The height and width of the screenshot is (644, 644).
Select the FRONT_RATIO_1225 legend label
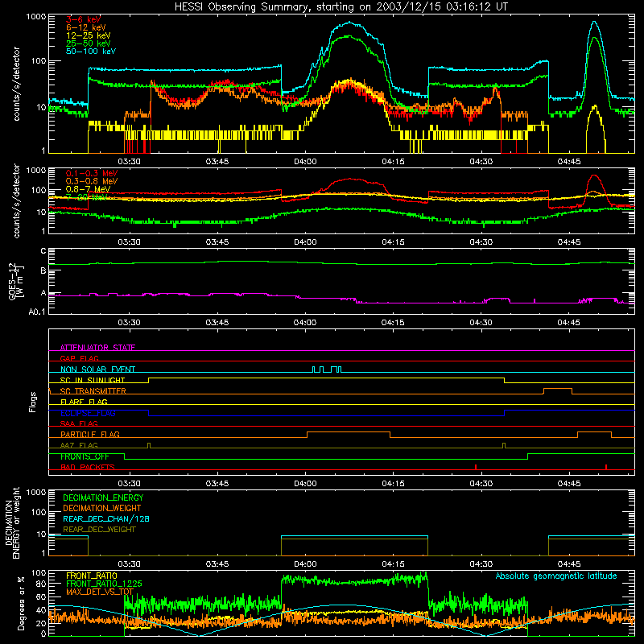(104, 584)
